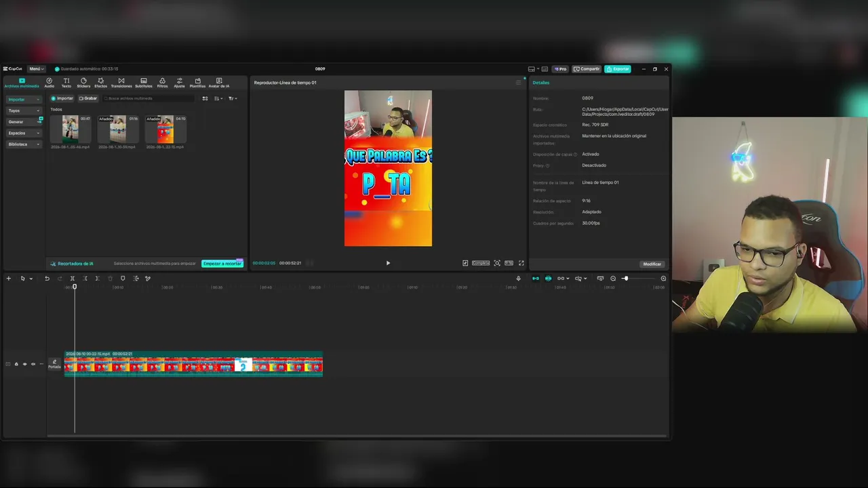The image size is (868, 488).
Task: Switch to the Stickers tab
Action: tap(83, 83)
